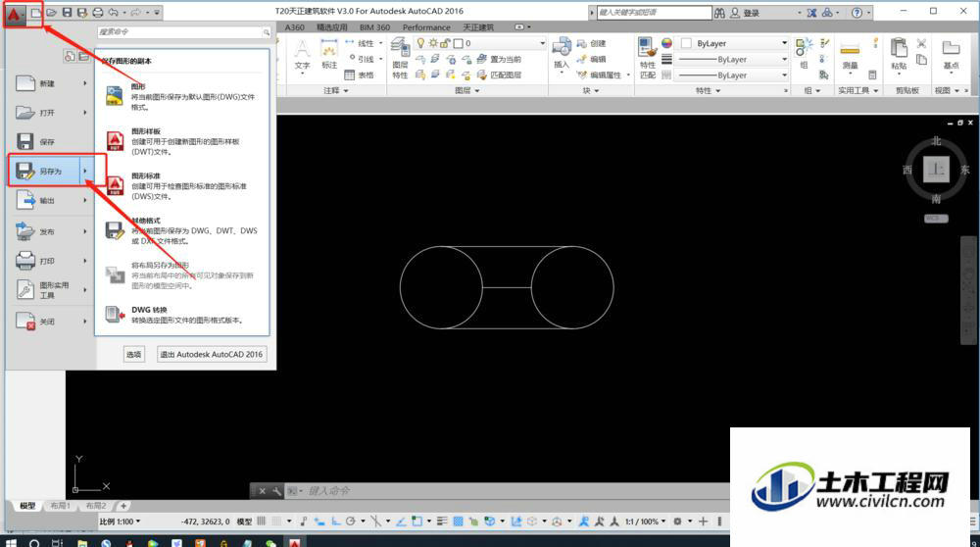980x547 pixels.
Task: Expand the 注释 panel title dropdown
Action: point(335,90)
